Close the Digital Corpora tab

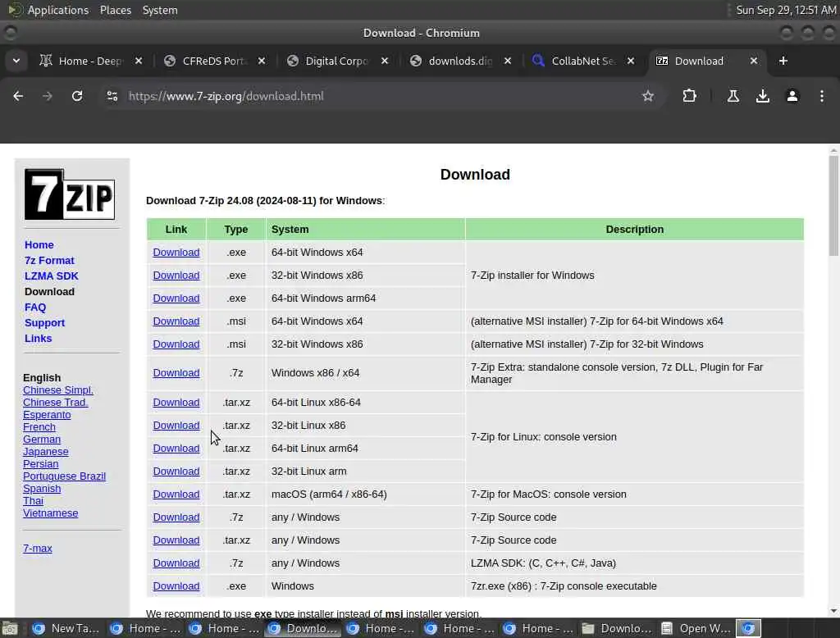pos(385,61)
